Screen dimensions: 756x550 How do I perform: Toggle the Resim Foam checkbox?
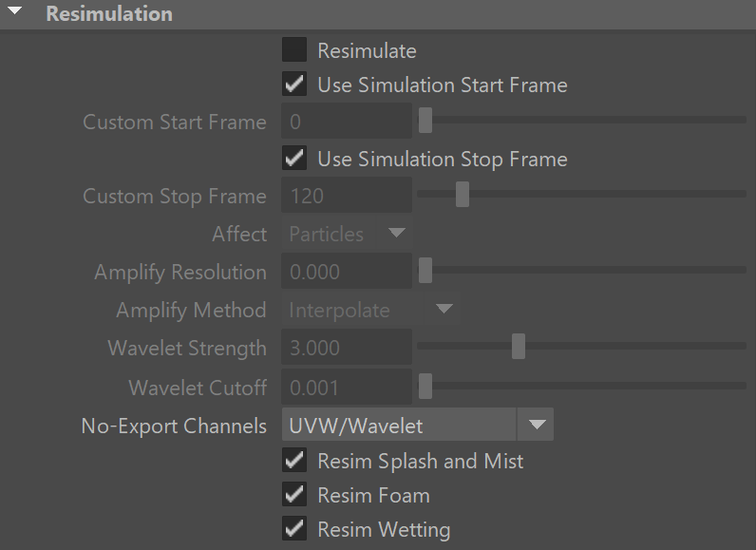tap(294, 495)
